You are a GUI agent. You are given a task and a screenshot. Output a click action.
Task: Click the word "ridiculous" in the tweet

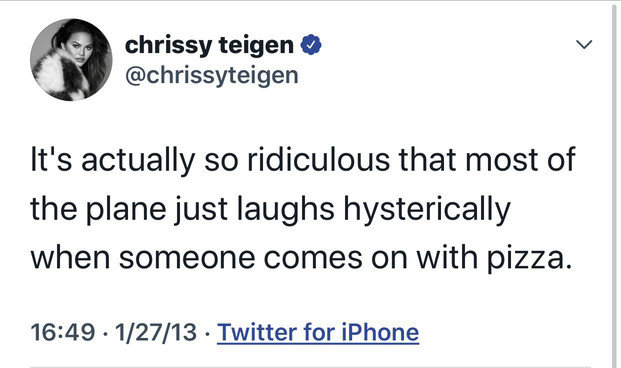pyautogui.click(x=319, y=159)
